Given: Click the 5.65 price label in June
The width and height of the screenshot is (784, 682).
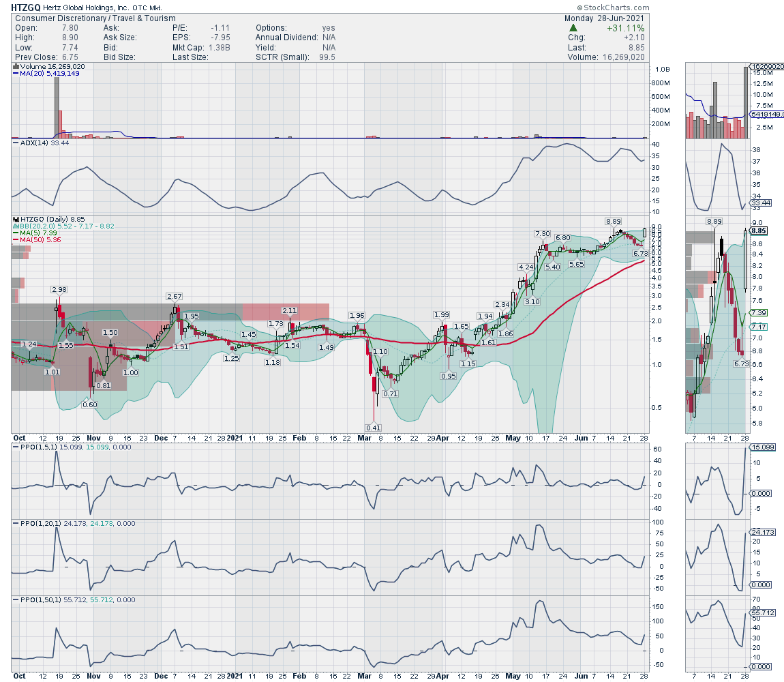Looking at the screenshot, I should pyautogui.click(x=577, y=264).
